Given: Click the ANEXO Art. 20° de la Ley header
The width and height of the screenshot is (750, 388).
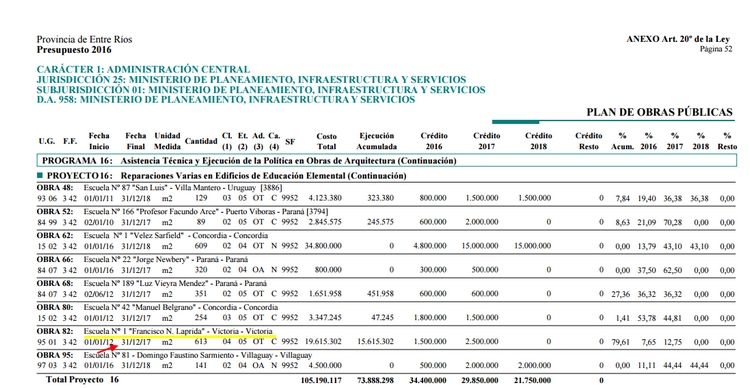Looking at the screenshot, I should pos(678,39).
